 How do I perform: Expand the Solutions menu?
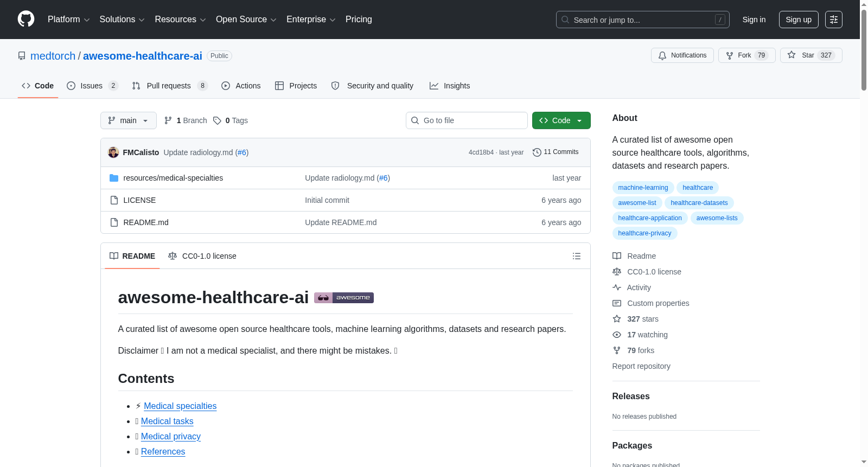pos(122,20)
